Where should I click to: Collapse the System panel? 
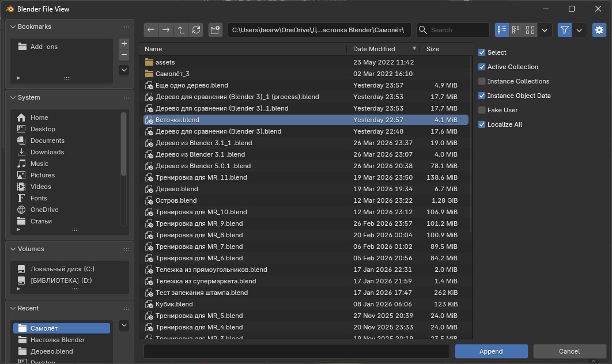pyautogui.click(x=13, y=98)
